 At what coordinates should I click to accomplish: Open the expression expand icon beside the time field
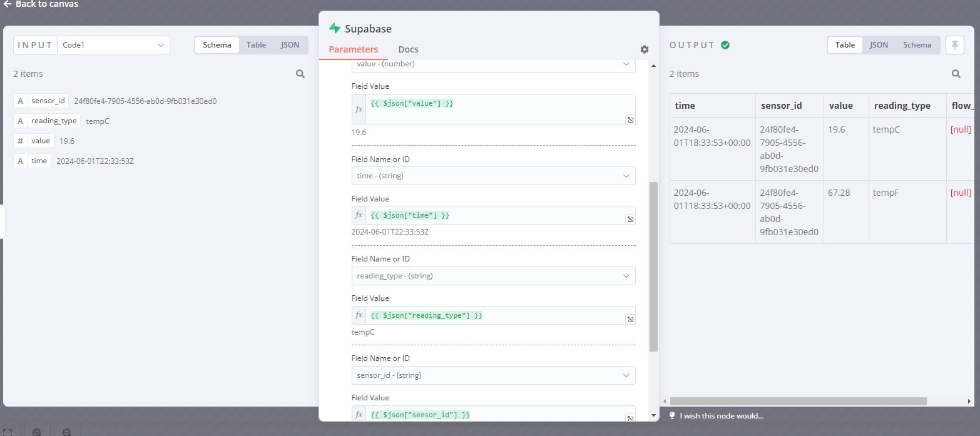pyautogui.click(x=630, y=219)
